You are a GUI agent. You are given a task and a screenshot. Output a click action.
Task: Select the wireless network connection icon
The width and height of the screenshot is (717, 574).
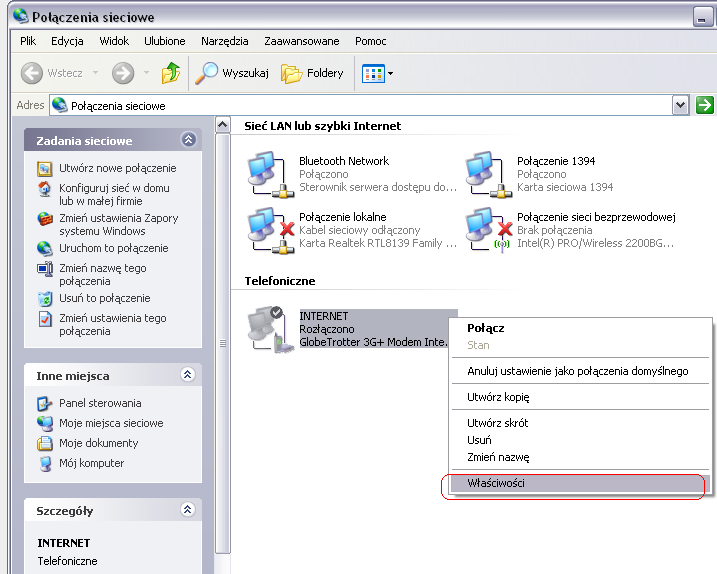coord(489,230)
